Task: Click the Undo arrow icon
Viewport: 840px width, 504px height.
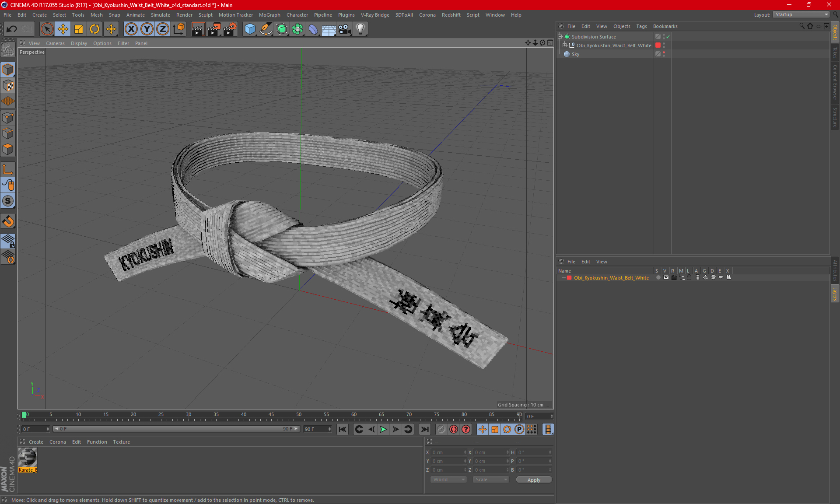Action: coord(12,29)
